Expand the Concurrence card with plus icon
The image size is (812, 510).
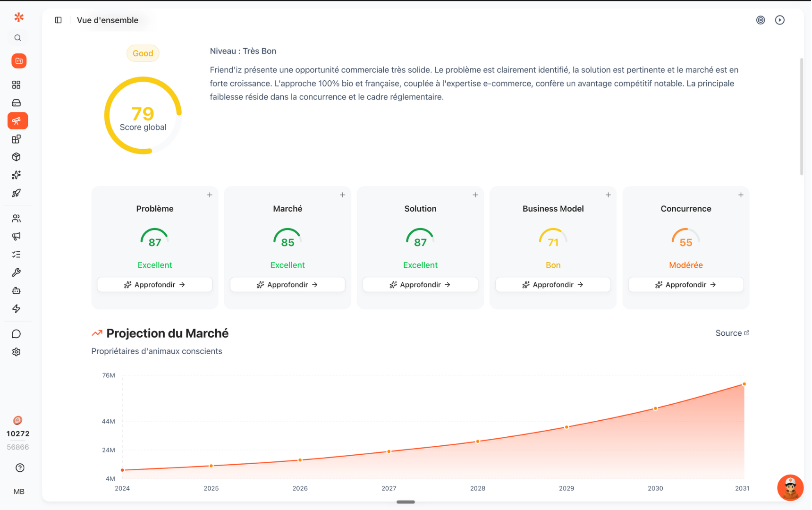(x=741, y=195)
